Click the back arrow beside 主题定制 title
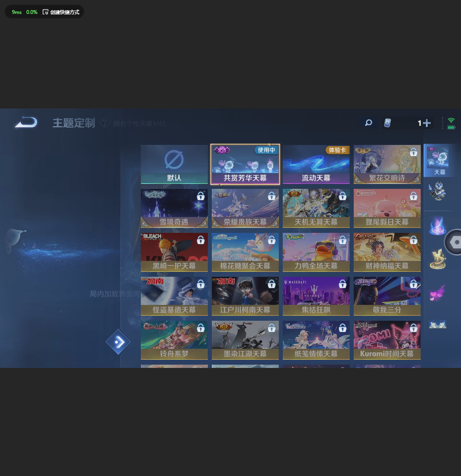Screen dimensions: 461x476 point(25,122)
